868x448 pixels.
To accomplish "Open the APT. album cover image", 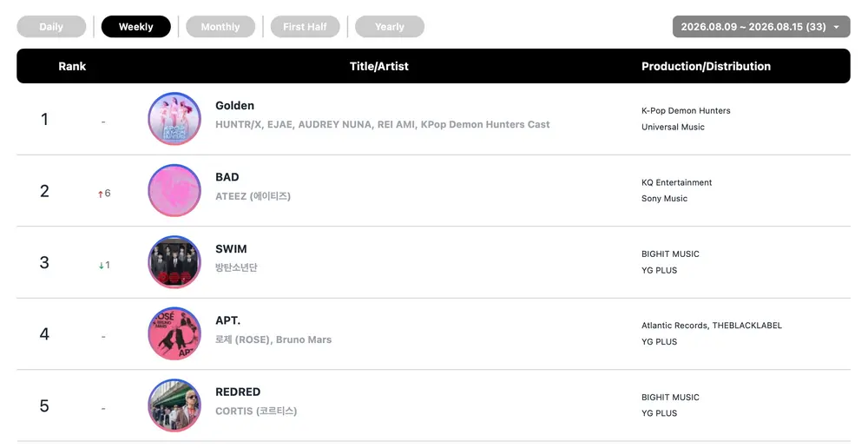I will 174,334.
